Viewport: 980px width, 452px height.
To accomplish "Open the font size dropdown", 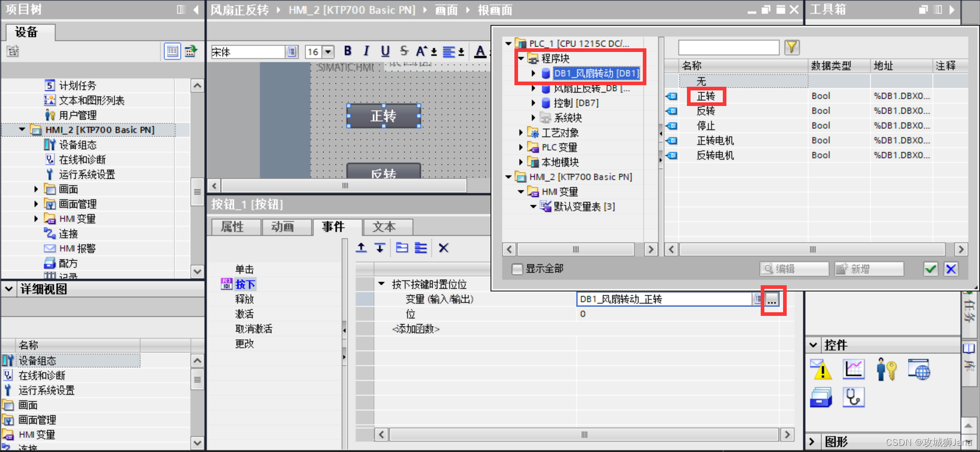I will pos(328,51).
